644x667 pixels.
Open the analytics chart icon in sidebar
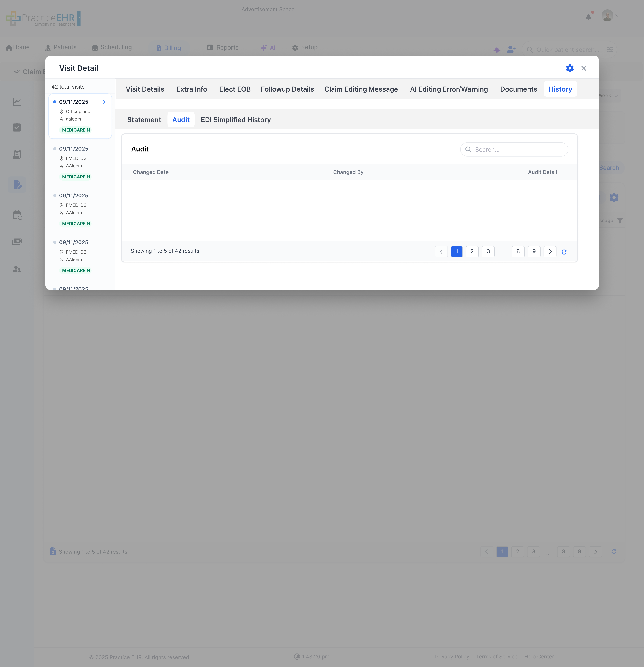[17, 101]
